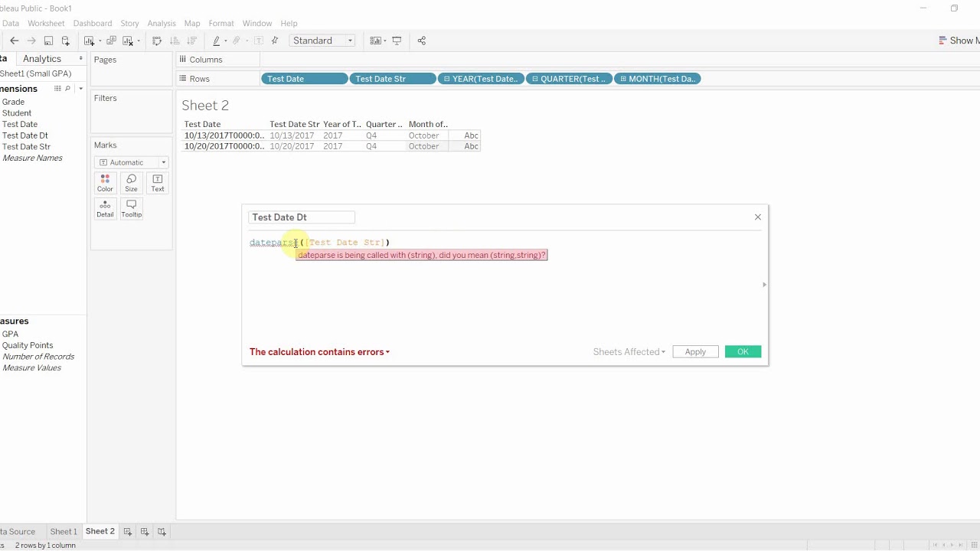This screenshot has width=980, height=551.
Task: Click the Show/Hide Cards icon
Action: pyautogui.click(x=374, y=41)
